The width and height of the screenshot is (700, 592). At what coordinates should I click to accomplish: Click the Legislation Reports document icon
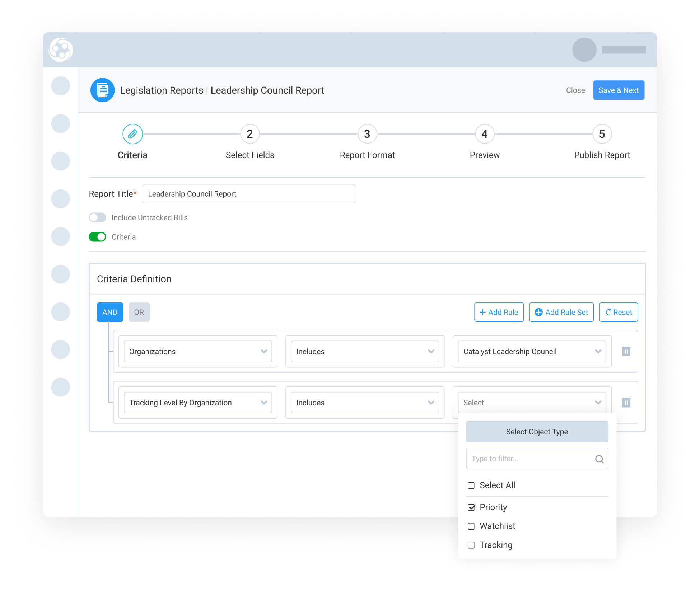point(102,90)
